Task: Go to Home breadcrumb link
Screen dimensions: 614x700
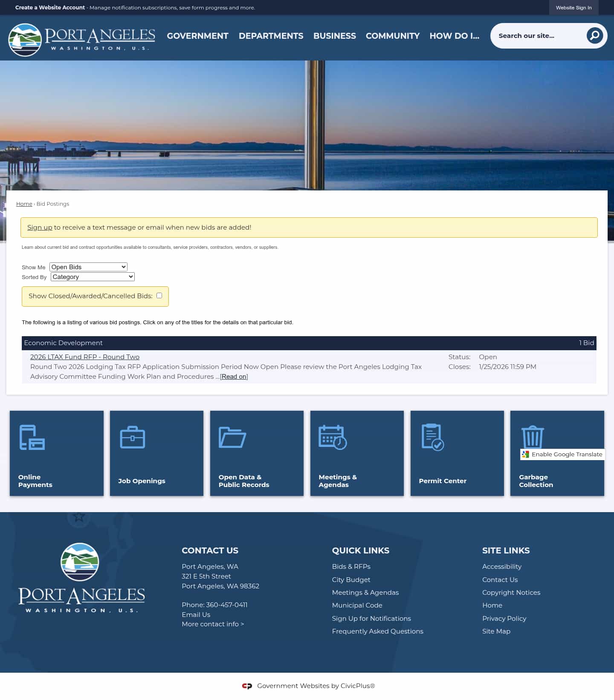Action: [24, 204]
